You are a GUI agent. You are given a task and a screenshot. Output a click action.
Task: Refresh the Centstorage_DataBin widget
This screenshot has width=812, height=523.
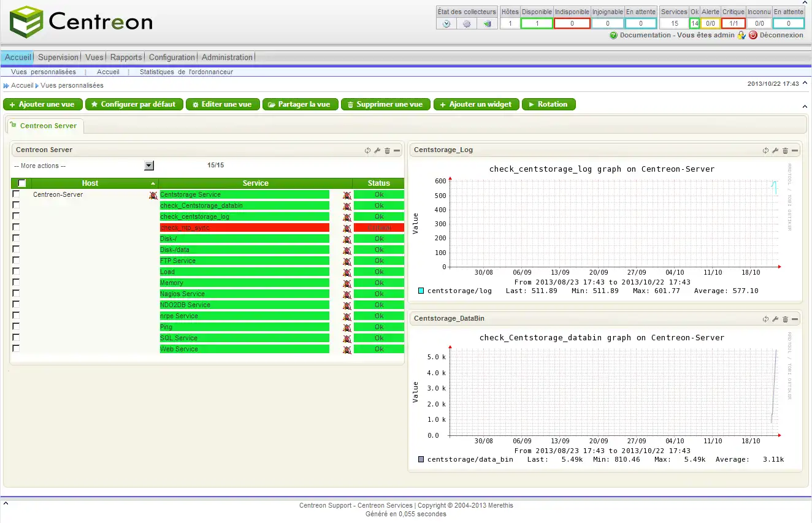pos(765,319)
